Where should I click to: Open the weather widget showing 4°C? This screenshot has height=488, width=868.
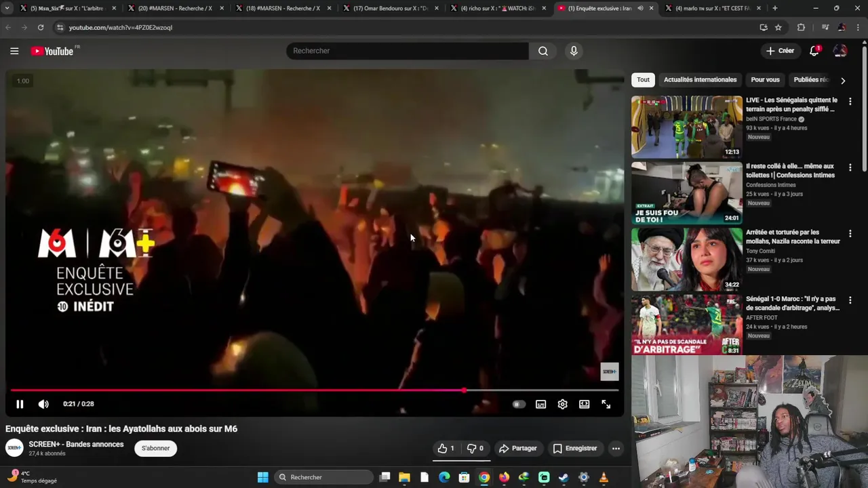coord(33,477)
